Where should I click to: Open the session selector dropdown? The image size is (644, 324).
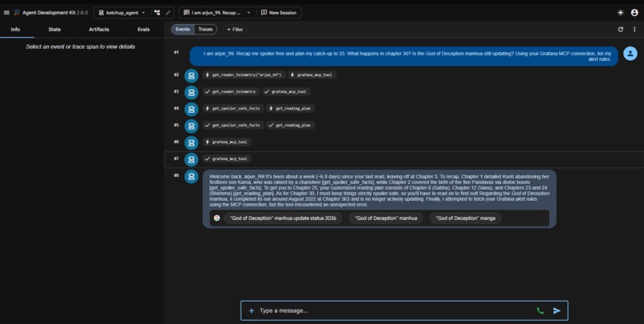pyautogui.click(x=217, y=12)
